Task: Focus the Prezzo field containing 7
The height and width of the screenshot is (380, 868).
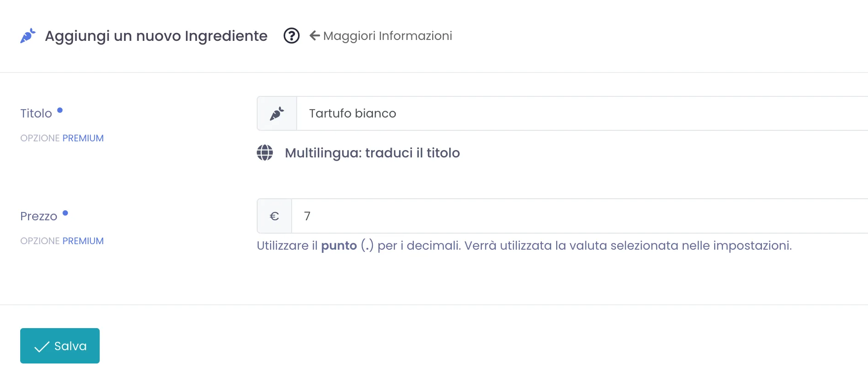Action: point(580,216)
